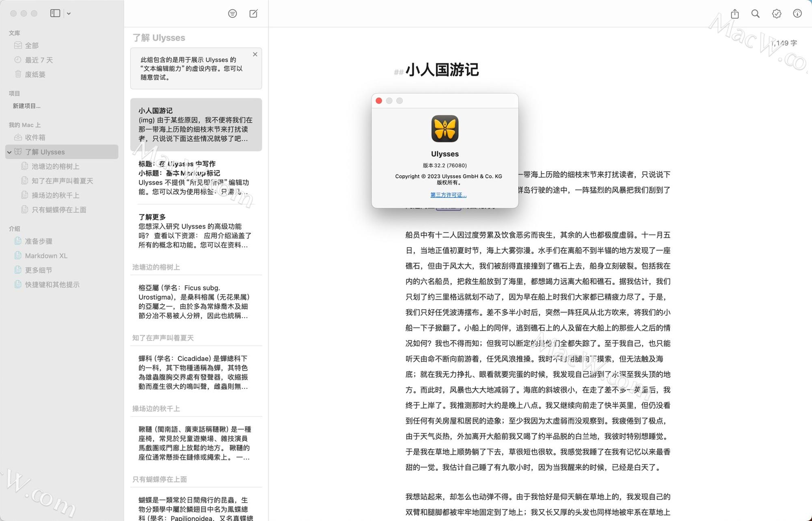Select 了解 Ulysses group in sidebar
Screen dimensions: 812x521
point(62,152)
